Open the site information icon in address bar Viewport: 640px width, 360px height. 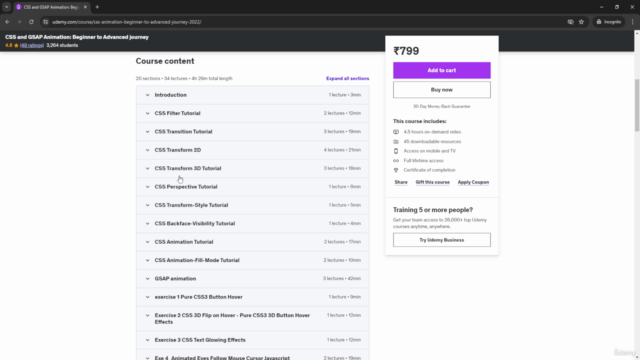(45, 22)
